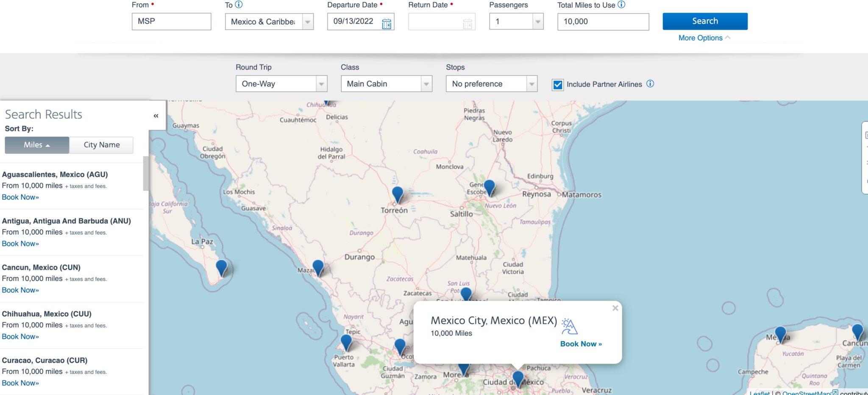Click the info icon next to the To field
The height and width of the screenshot is (395, 868).
239,5
